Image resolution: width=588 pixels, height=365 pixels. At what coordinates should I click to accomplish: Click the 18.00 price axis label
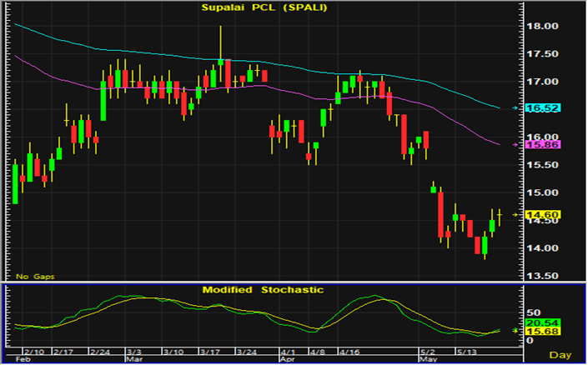pyautogui.click(x=545, y=27)
